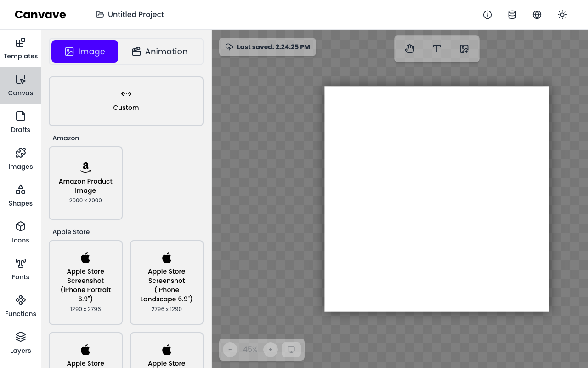Switch to the Animation tab
The width and height of the screenshot is (588, 368).
pyautogui.click(x=160, y=52)
